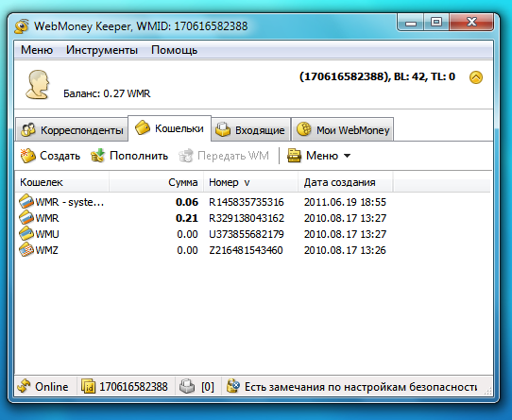Image resolution: width=512 pixels, height=420 pixels.
Task: Click the Online status text
Action: click(52, 387)
